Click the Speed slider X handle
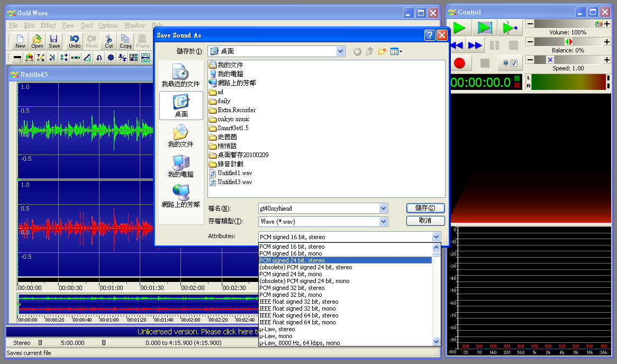Screen dimensions: 617x364 pos(550,60)
